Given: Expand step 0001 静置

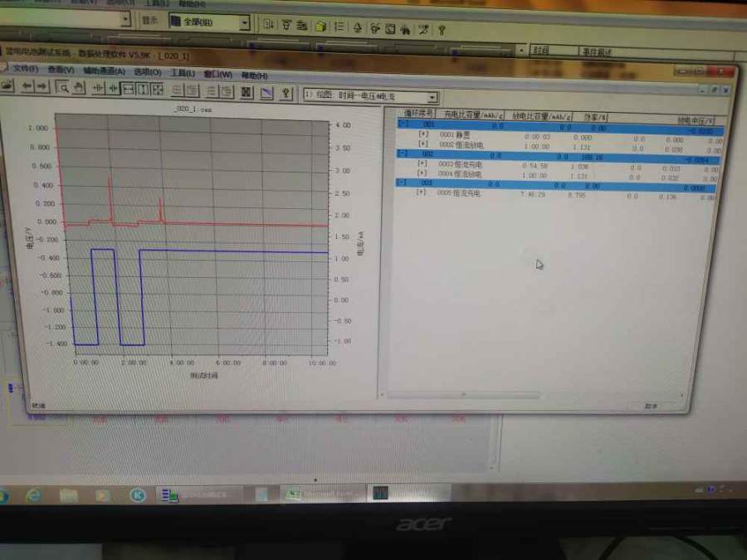Looking at the screenshot, I should coord(423,134).
